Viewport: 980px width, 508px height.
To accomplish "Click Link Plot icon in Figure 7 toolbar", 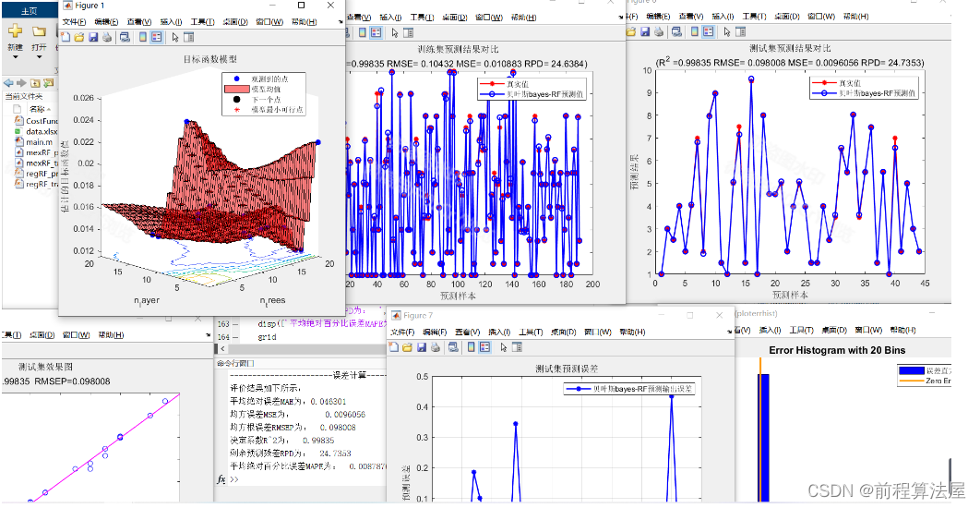I will 453,347.
